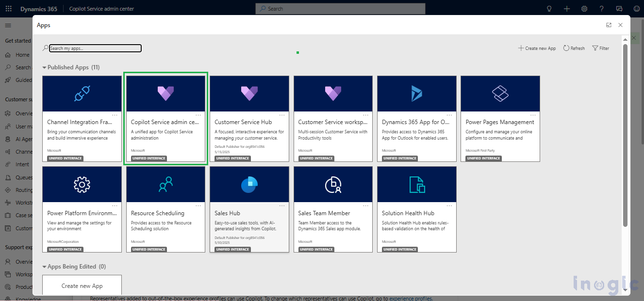Viewport: 644px width, 301px height.
Task: Click the Resource Scheduling tile title
Action: click(158, 213)
